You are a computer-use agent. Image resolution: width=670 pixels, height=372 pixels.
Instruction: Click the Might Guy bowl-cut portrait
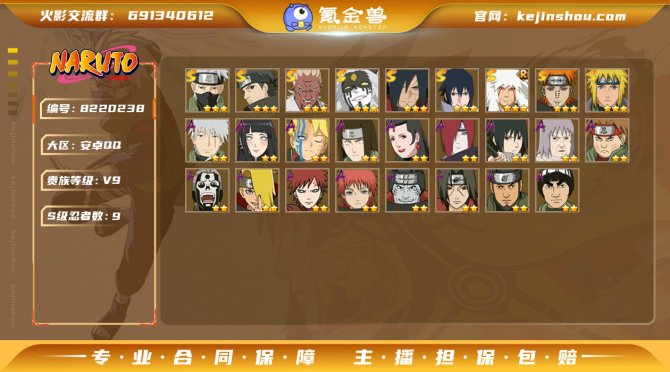557,190
